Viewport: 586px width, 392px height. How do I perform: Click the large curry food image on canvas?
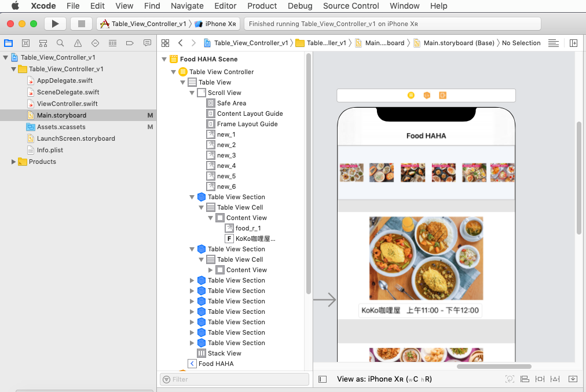426,258
